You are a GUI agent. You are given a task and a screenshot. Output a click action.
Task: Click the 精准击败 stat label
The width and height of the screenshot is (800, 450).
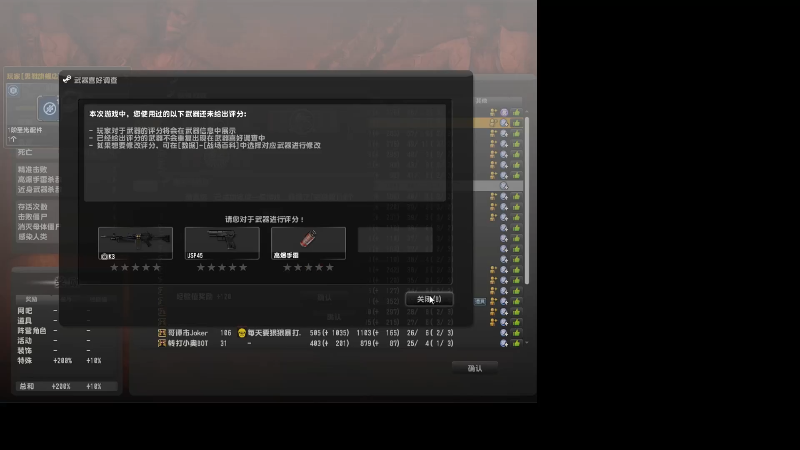coord(32,169)
